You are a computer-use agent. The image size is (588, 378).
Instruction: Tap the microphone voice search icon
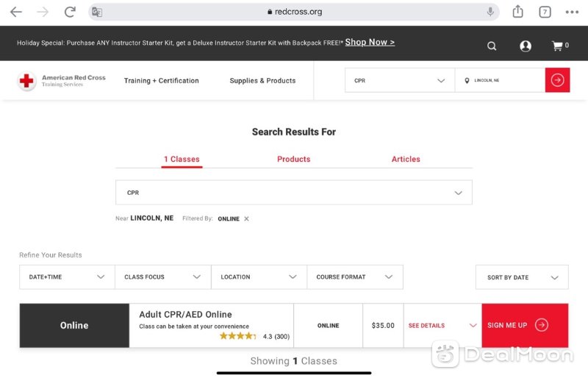point(490,12)
